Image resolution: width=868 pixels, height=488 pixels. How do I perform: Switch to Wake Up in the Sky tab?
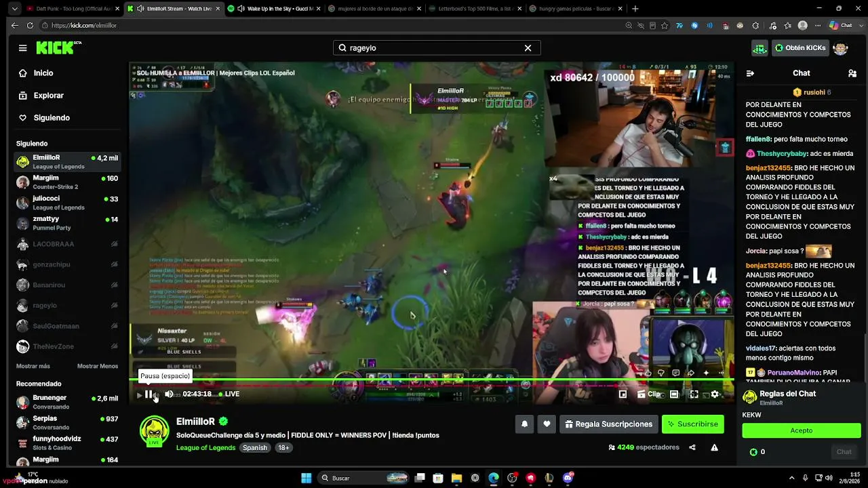[274, 9]
